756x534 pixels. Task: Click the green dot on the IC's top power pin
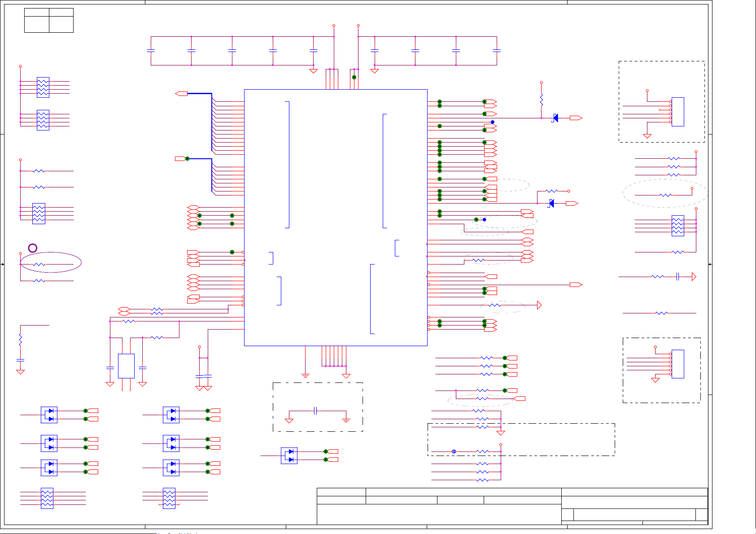[x=354, y=77]
